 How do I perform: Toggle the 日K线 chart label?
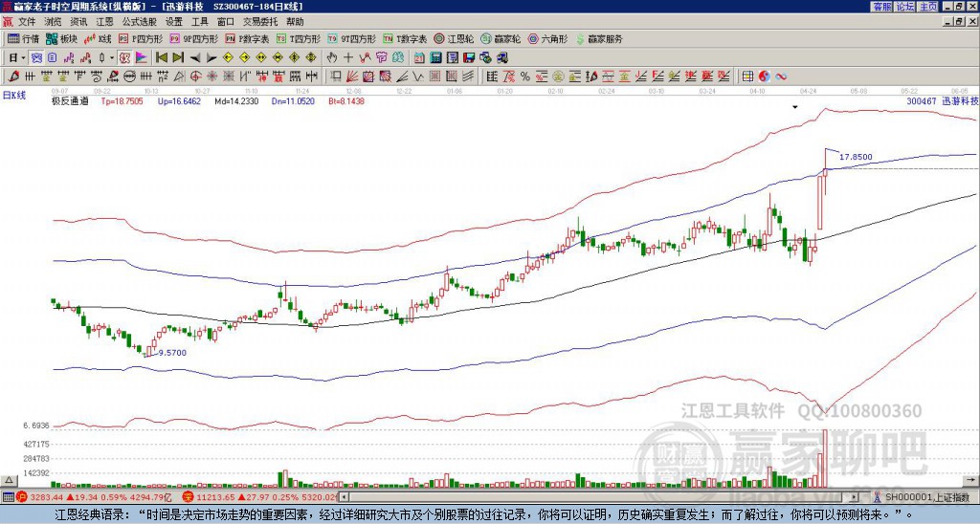click(x=14, y=96)
